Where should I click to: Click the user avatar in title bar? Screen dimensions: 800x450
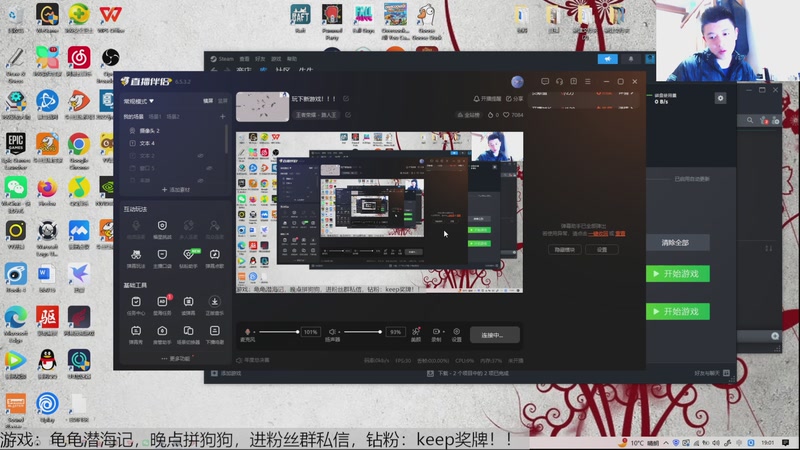tap(517, 82)
